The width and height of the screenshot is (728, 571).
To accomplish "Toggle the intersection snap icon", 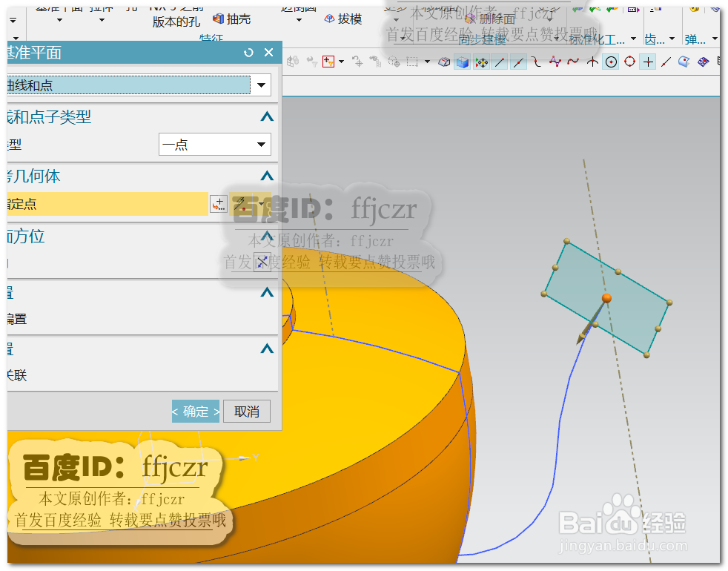I will tap(592, 62).
